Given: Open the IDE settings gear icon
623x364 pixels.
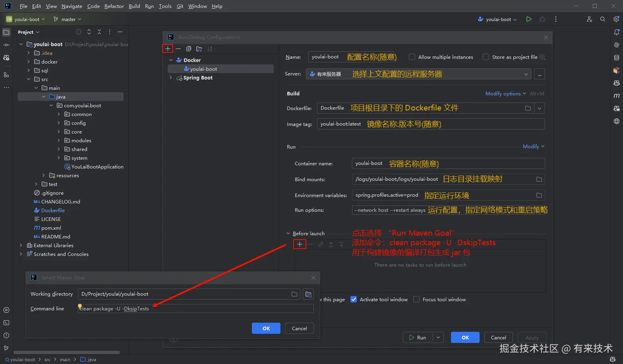Looking at the screenshot, I should (x=616, y=19).
